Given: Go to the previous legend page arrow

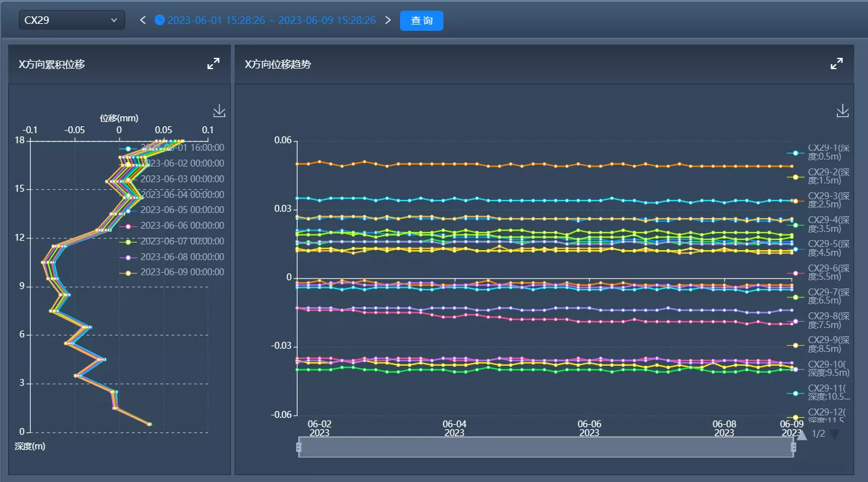Looking at the screenshot, I should 801,434.
